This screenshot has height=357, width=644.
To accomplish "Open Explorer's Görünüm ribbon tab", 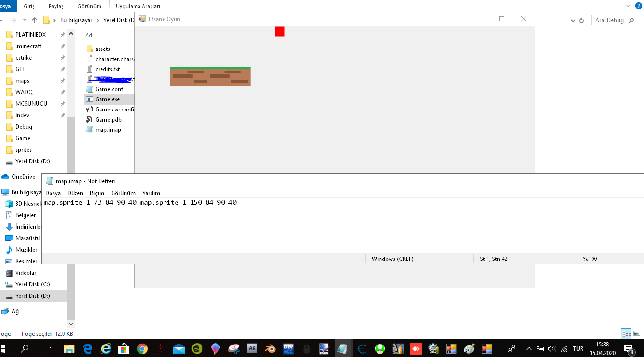I will tap(89, 6).
